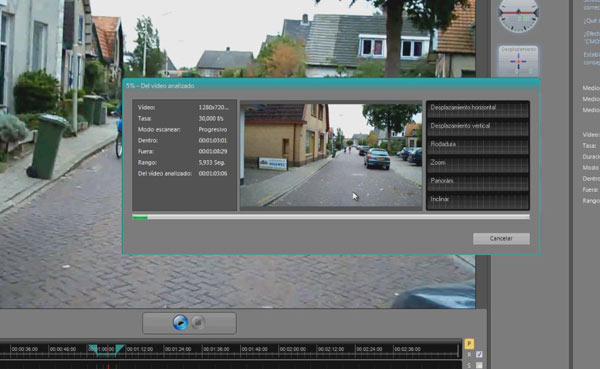Click the red playhead on timeline

click(108, 351)
